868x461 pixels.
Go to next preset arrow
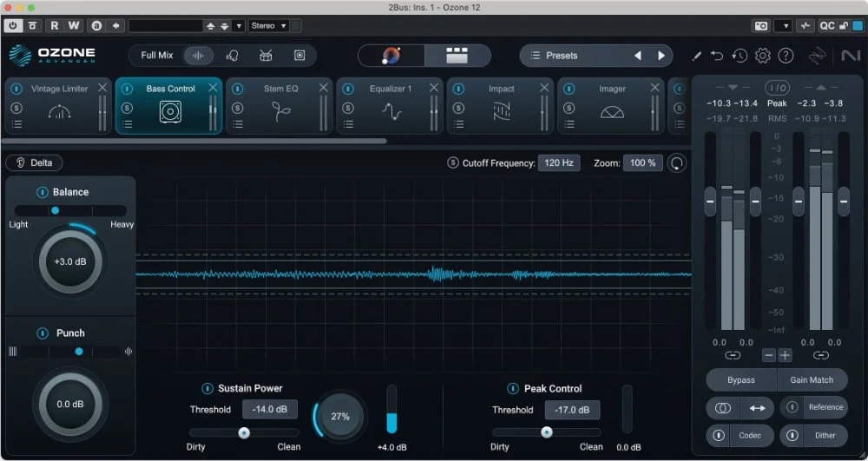tap(661, 56)
